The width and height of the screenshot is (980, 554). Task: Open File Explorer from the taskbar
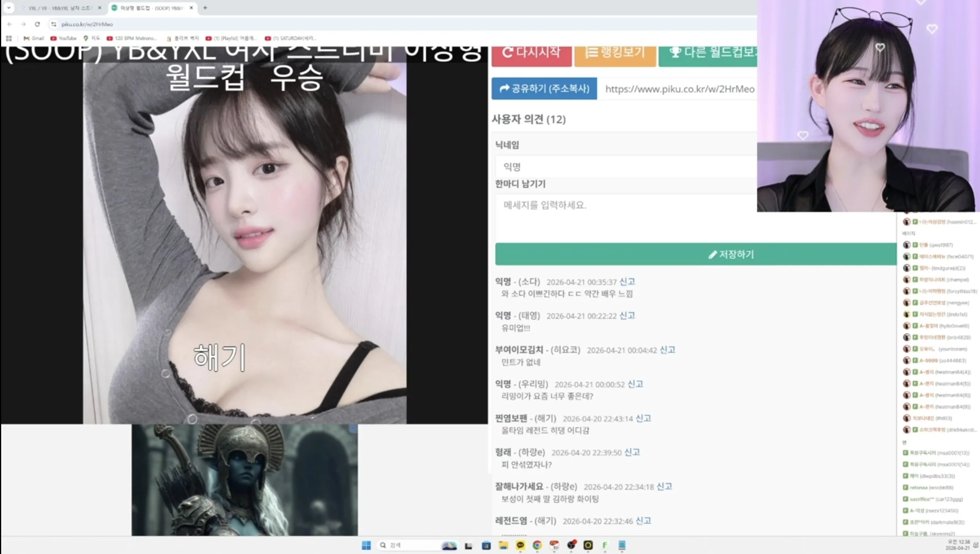[503, 545]
